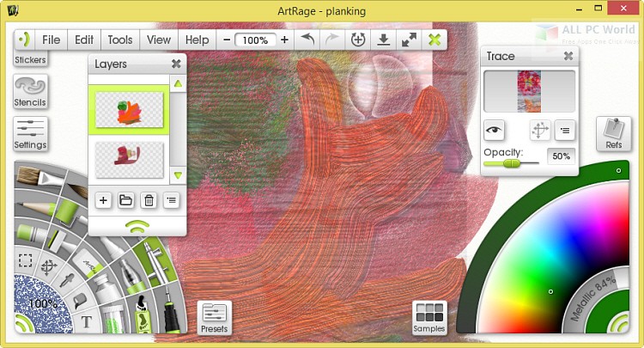Image resolution: width=644 pixels, height=348 pixels.
Task: Zoom out with the minus button
Action: 227,40
